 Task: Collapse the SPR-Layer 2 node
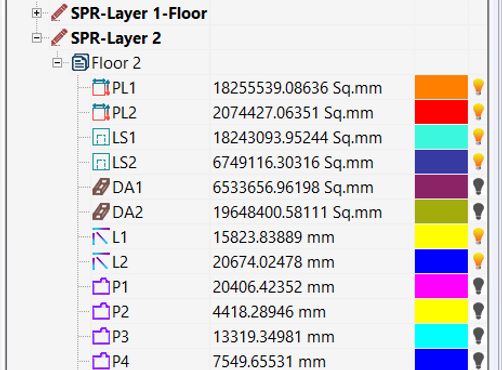coord(37,38)
